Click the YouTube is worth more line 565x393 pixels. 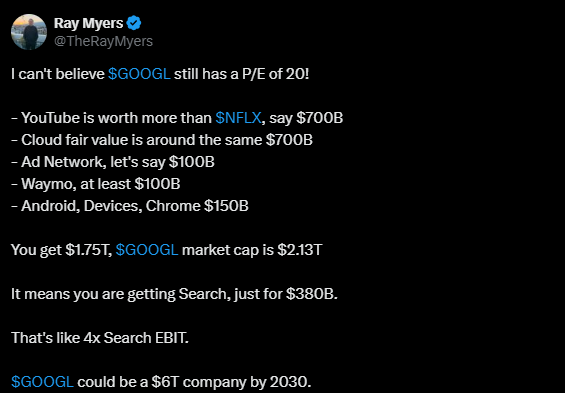(177, 118)
